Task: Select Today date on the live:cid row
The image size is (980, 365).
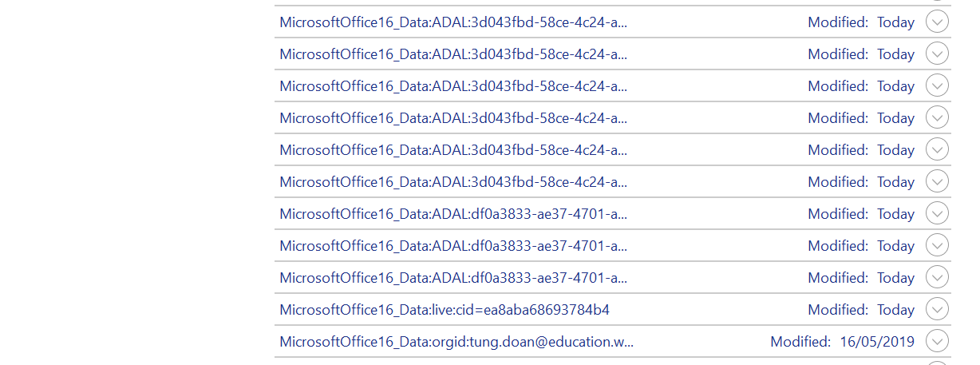Action: point(895,310)
